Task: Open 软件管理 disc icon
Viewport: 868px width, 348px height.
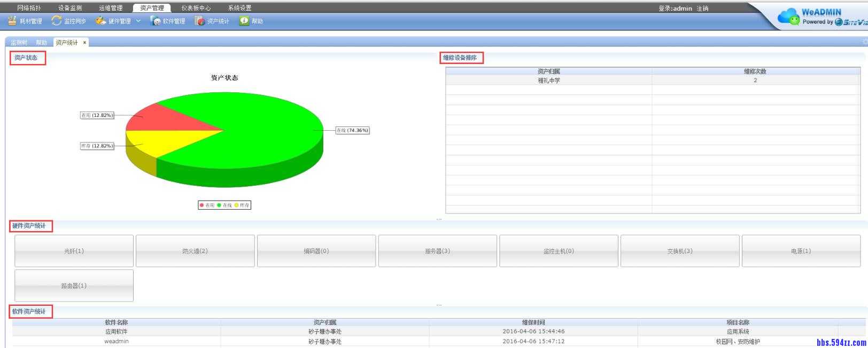Action: click(156, 21)
